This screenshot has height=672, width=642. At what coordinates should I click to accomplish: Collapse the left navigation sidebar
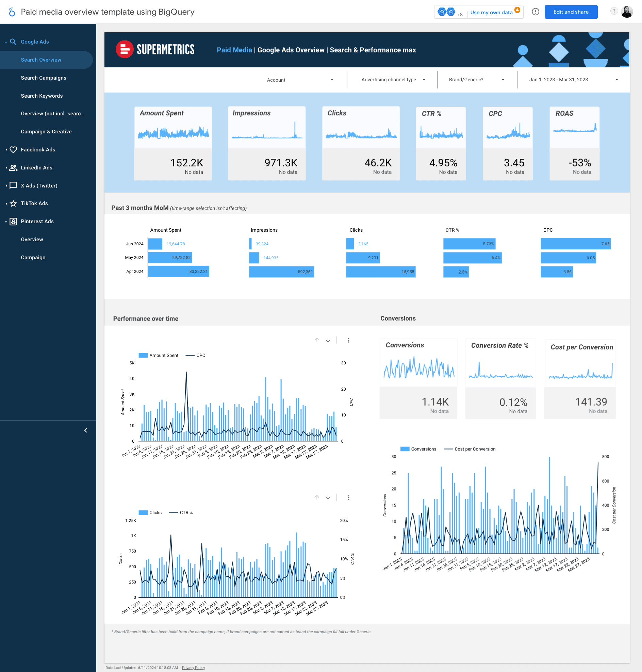(85, 430)
